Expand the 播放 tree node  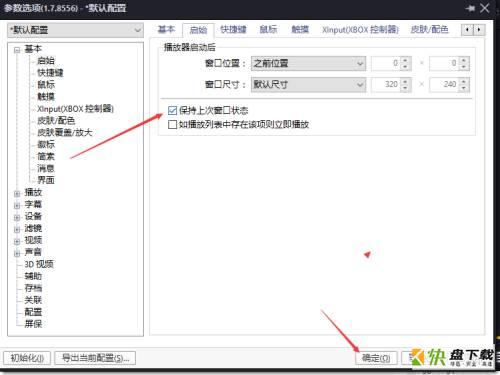point(17,193)
